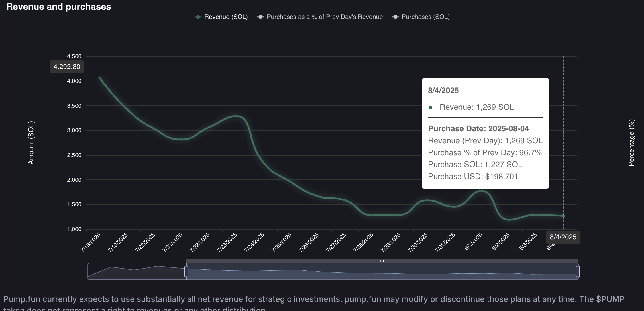Toggle the Revenue (SOL) legend series
Screen dimensions: 644x311
226,17
